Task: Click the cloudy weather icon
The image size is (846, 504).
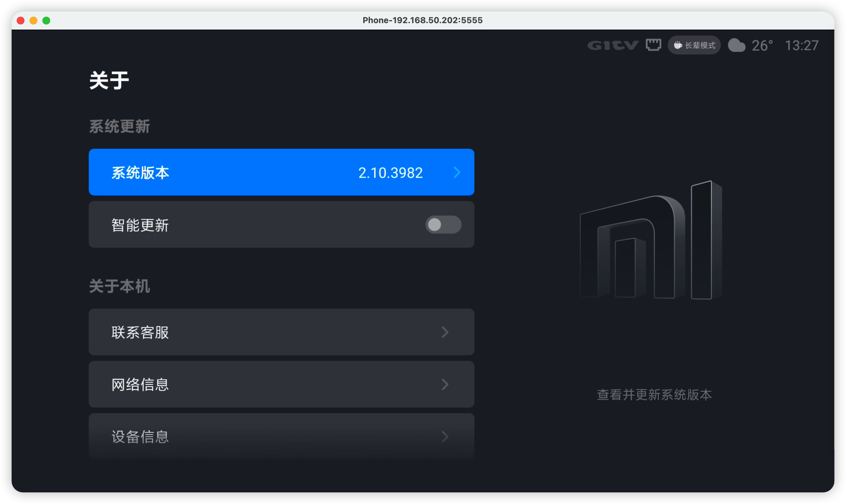Action: click(x=736, y=45)
